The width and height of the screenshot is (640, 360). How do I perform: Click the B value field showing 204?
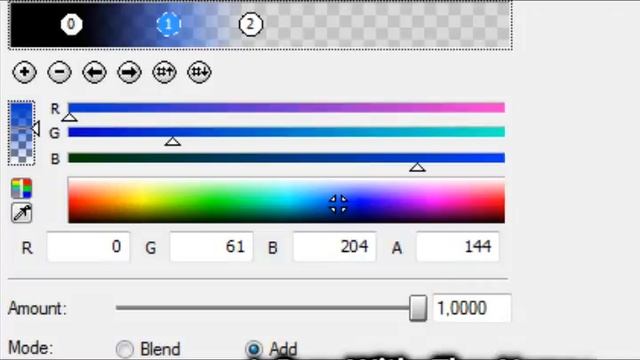pyautogui.click(x=335, y=247)
